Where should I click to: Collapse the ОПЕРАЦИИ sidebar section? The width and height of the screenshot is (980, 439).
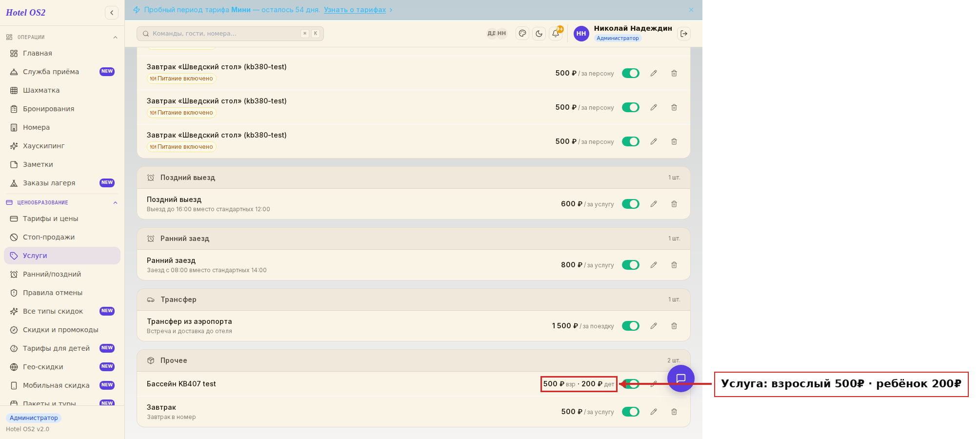coord(115,38)
